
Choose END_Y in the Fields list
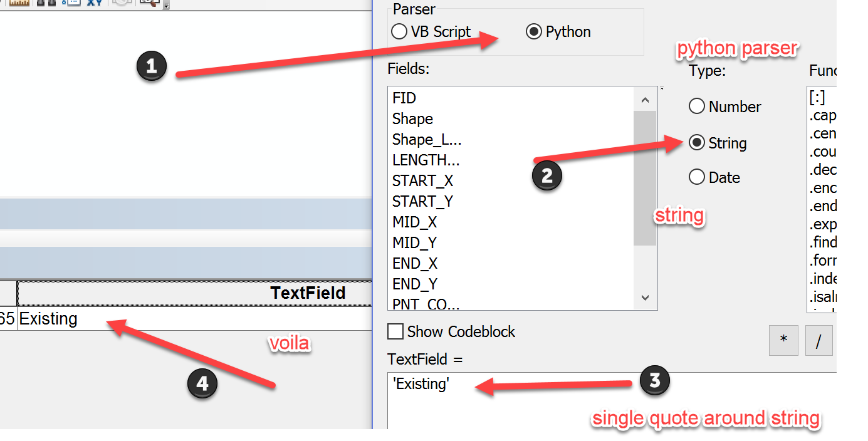pyautogui.click(x=415, y=284)
